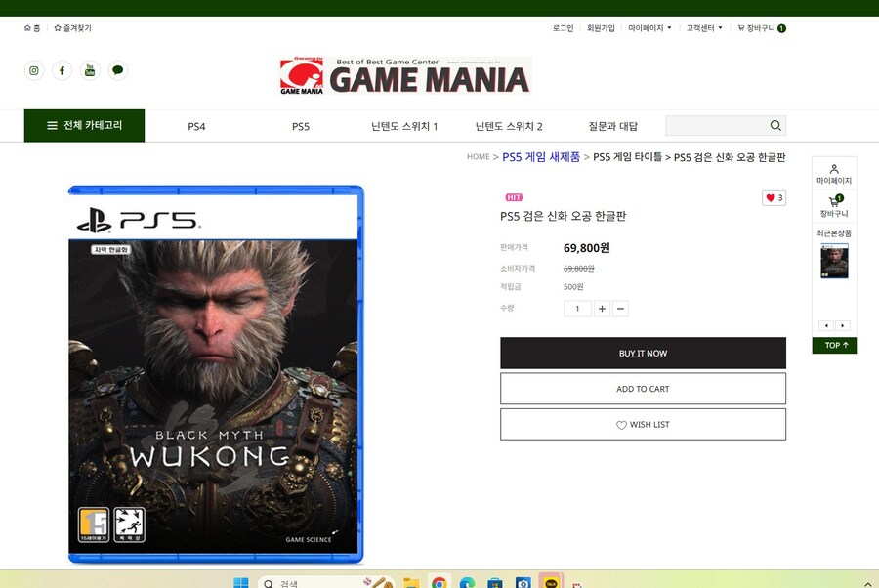Click the home icon at top left
Screen dimensions: 879x588
[x=26, y=28]
